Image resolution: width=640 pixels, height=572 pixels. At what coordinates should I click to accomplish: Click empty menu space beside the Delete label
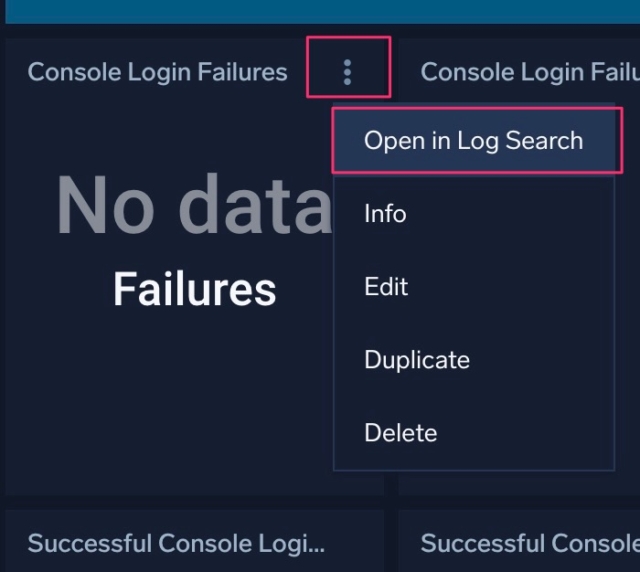527,433
